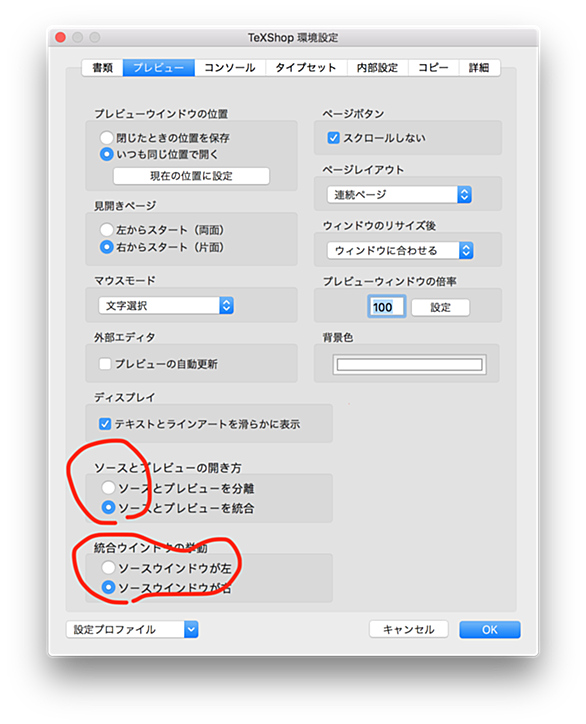Image resolution: width=586 pixels, height=724 pixels.
Task: Choose 左からスタート（両面） option
Action: (107, 229)
